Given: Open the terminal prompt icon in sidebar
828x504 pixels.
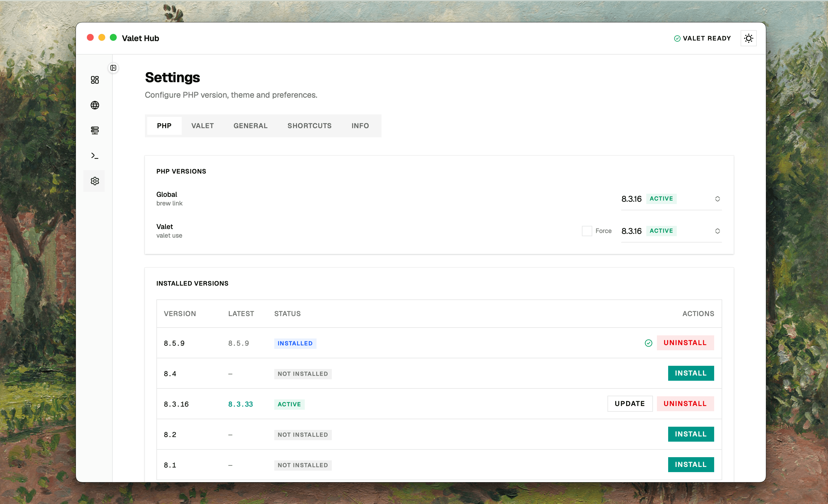Looking at the screenshot, I should click(x=95, y=156).
